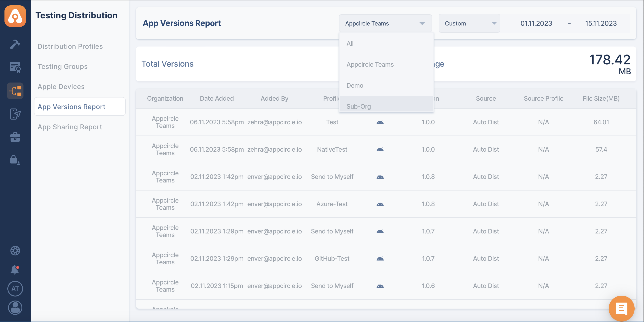644x322 pixels.
Task: Click Android icon in the Test row
Action: tap(380, 122)
